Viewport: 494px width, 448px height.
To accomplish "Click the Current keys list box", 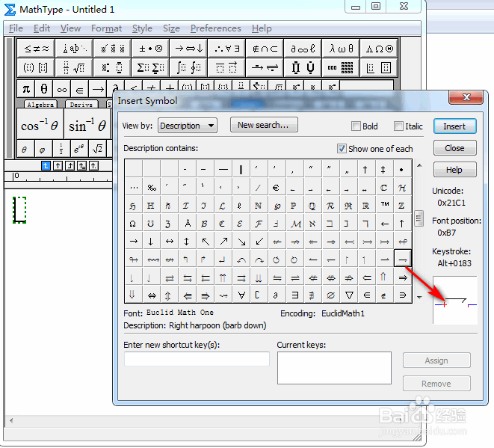I will click(x=334, y=368).
